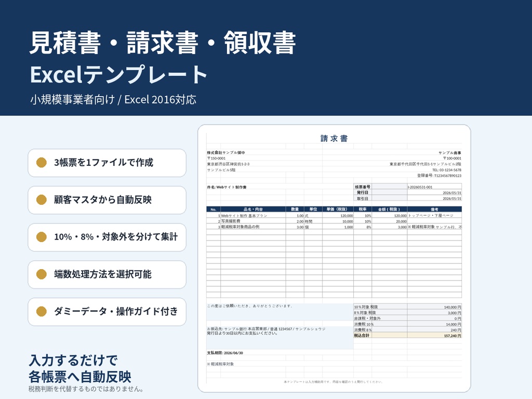Select the 3帳票を1ファイルで作成 feature label
This screenshot has width=532, height=399.
point(103,163)
